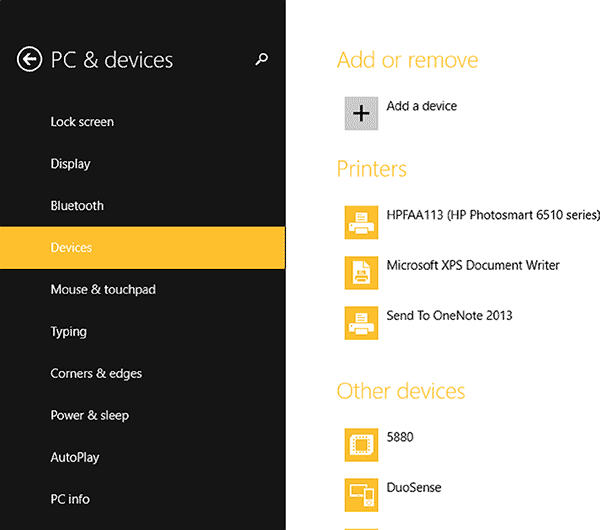Open Power & sleep settings
The height and width of the screenshot is (530, 600).
coord(89,416)
